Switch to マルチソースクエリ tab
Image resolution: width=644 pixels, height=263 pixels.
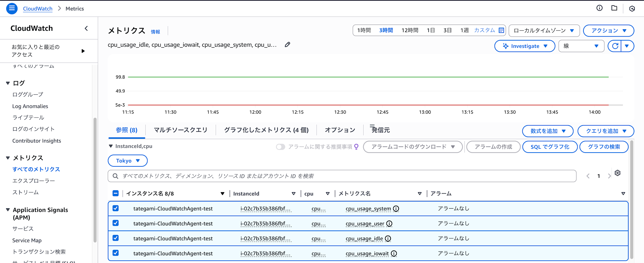[180, 130]
